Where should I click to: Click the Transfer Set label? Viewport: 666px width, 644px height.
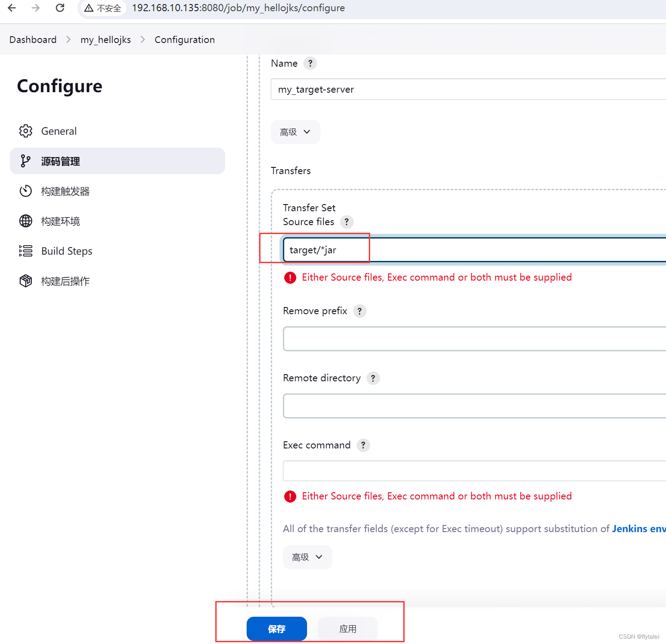click(309, 208)
